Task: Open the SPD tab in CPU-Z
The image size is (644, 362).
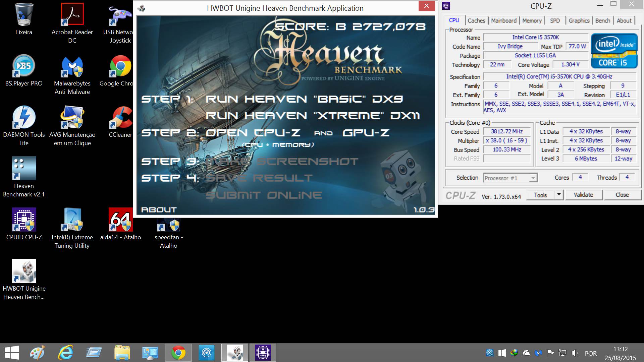Action: pyautogui.click(x=555, y=20)
